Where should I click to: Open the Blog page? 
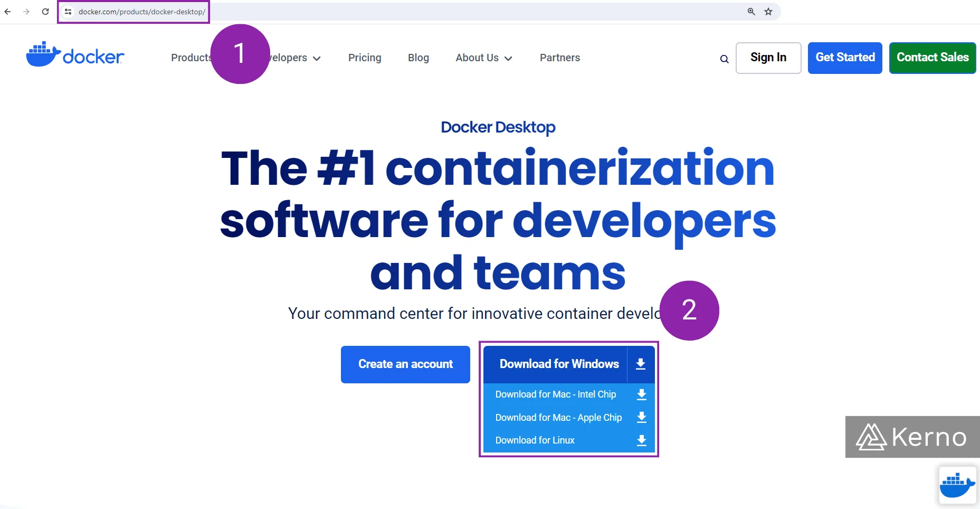pyautogui.click(x=418, y=58)
